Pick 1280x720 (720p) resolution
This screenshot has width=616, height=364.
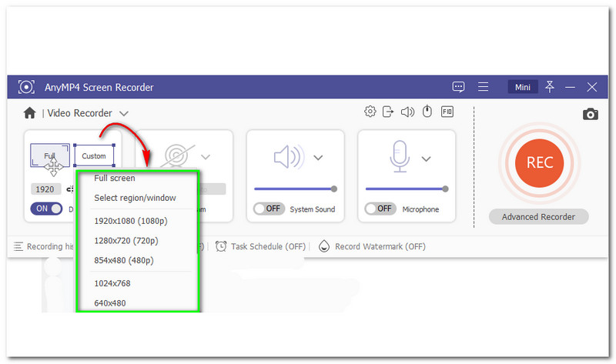pos(126,240)
